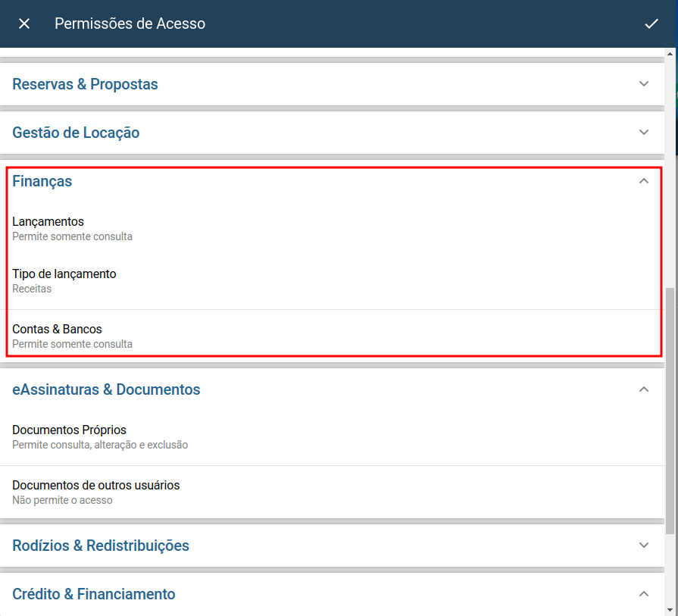Open the Reservas & Propostas heading
The width and height of the screenshot is (678, 616).
coord(85,84)
